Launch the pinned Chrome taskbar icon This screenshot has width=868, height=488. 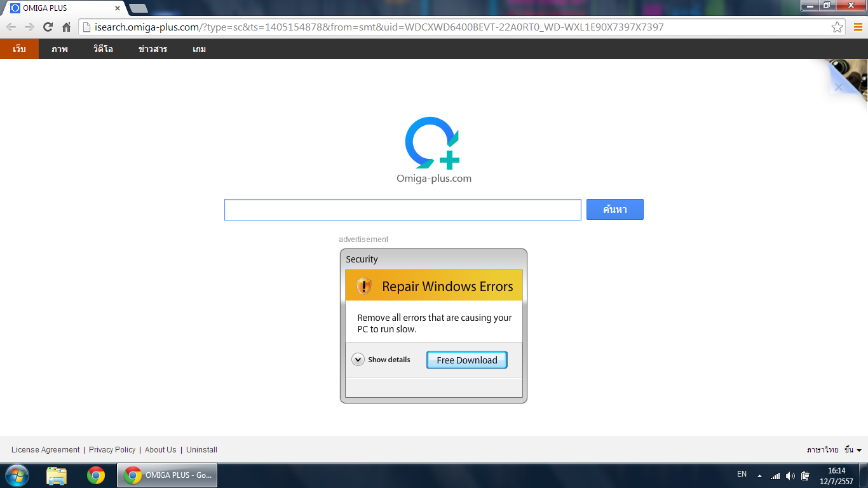(x=96, y=475)
